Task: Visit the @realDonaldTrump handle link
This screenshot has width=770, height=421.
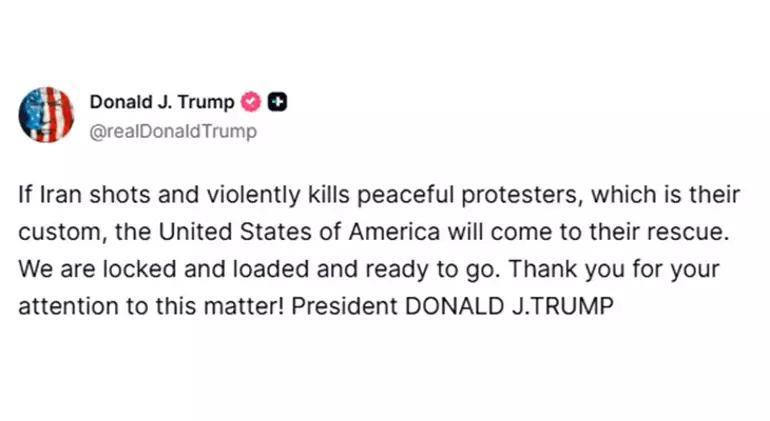Action: (174, 131)
